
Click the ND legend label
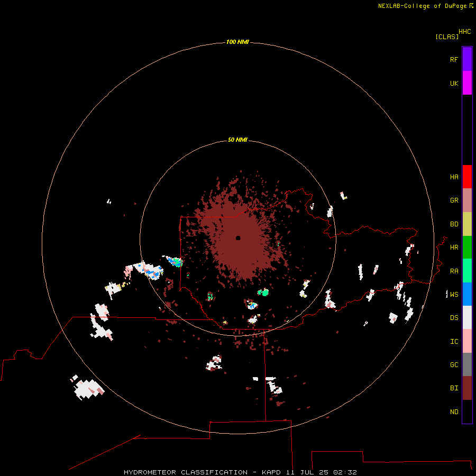(454, 412)
